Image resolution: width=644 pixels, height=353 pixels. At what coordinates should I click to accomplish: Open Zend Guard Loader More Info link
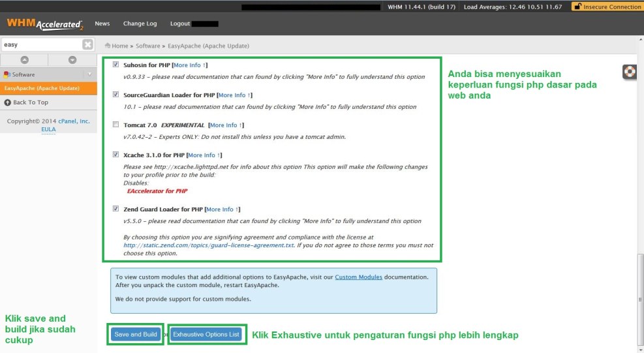pos(222,209)
